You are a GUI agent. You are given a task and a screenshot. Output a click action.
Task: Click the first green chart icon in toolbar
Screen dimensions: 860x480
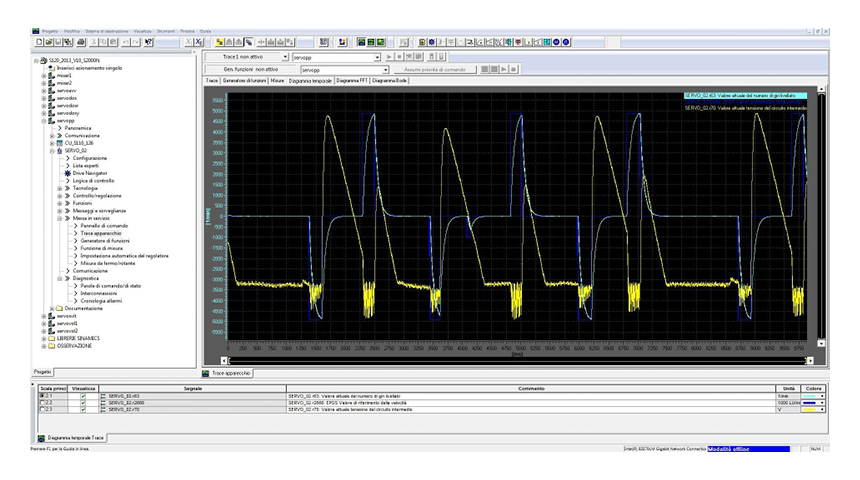361,42
